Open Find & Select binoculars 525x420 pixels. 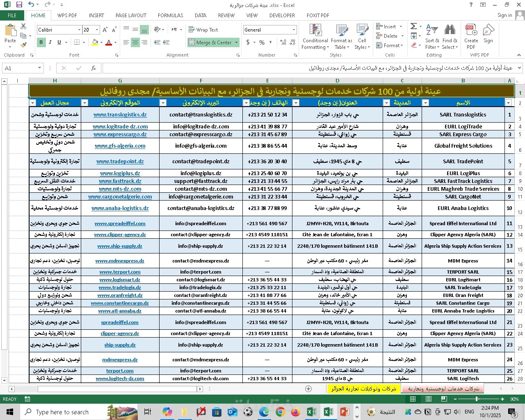(450, 37)
